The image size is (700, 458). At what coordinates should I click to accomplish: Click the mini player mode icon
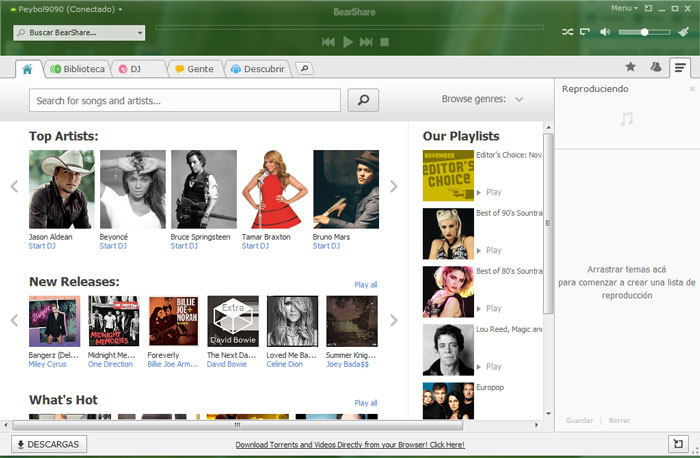click(x=648, y=8)
